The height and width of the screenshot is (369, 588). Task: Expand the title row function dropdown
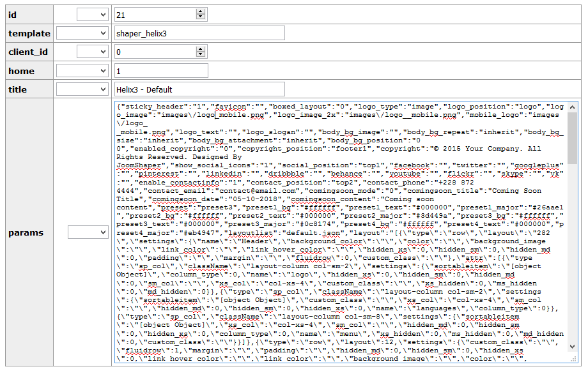coord(82,89)
